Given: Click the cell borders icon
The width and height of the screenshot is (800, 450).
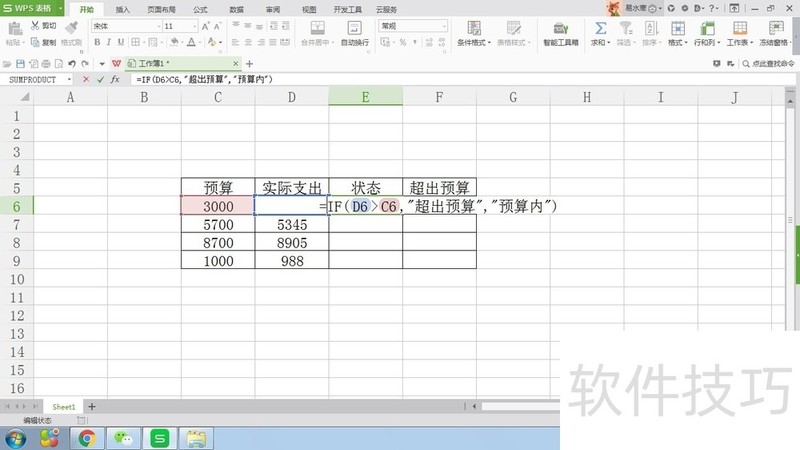Looking at the screenshot, I should pos(135,42).
